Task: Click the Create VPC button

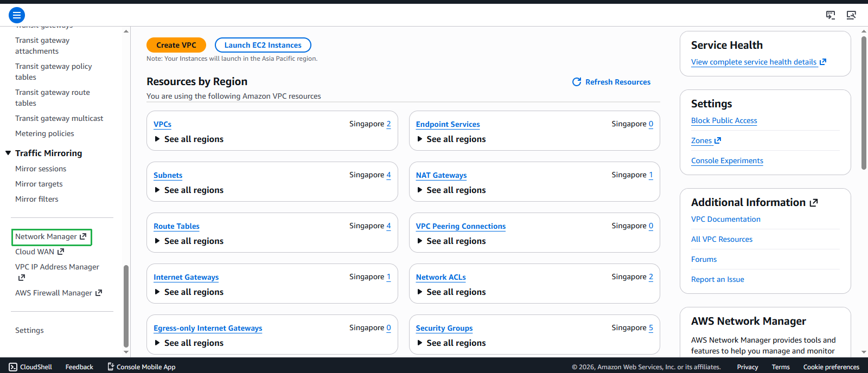Action: (x=176, y=45)
